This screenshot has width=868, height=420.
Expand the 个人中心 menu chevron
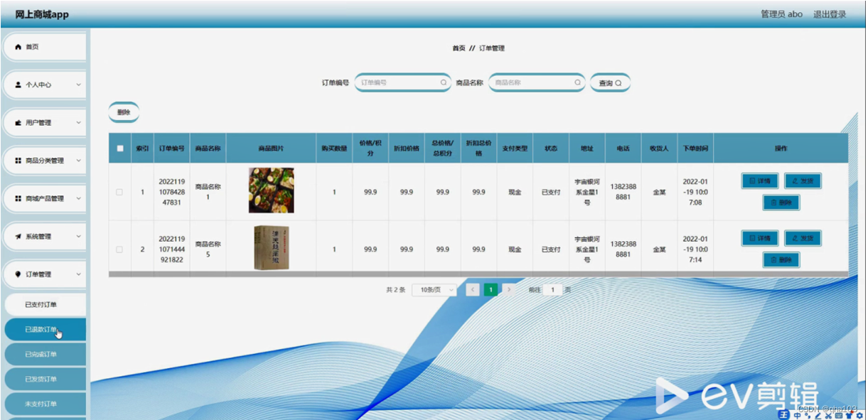coord(78,85)
